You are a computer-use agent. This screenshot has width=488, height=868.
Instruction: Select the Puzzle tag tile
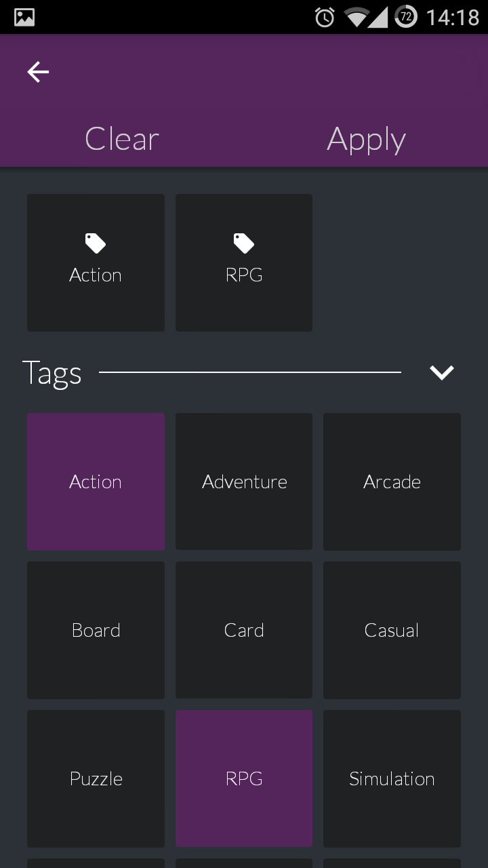[x=96, y=778]
